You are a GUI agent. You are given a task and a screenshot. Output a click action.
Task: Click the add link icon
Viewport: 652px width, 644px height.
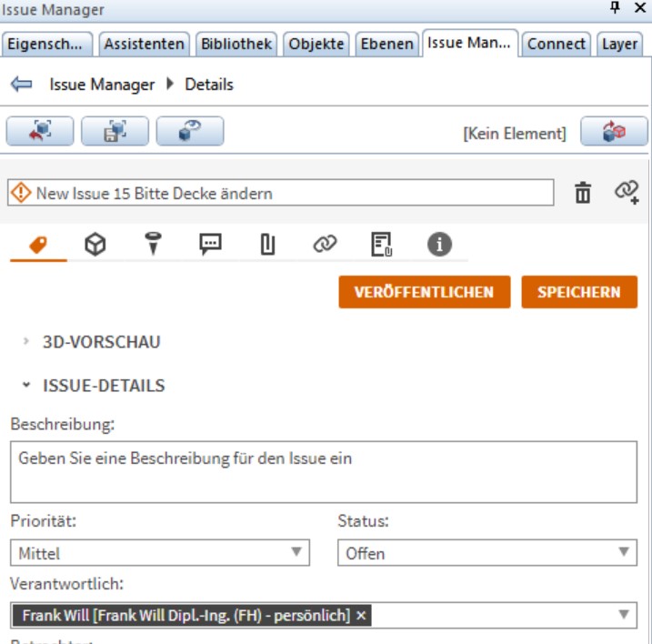[x=626, y=191]
